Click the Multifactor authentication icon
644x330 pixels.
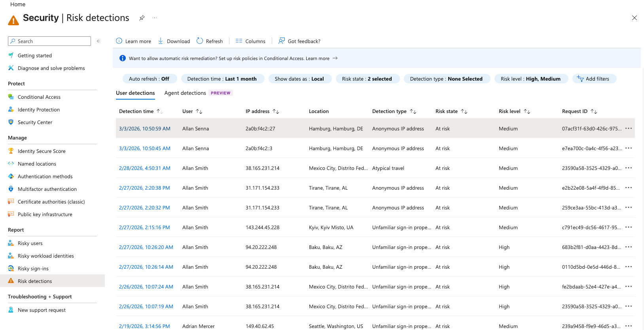click(x=11, y=189)
